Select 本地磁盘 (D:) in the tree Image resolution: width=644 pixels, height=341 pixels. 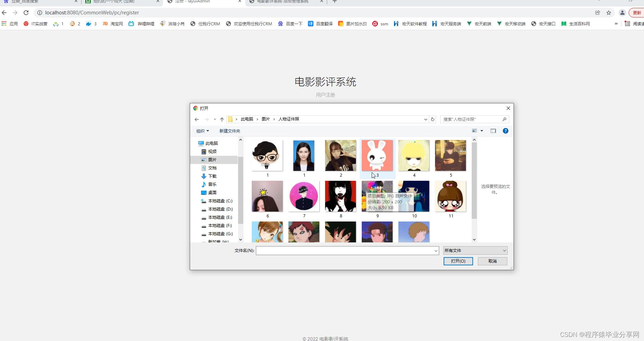coord(217,209)
